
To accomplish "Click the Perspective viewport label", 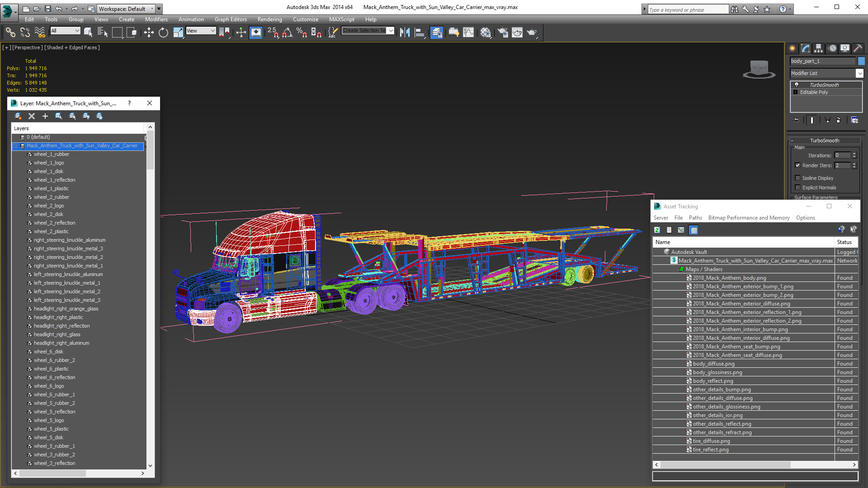I will (28, 47).
